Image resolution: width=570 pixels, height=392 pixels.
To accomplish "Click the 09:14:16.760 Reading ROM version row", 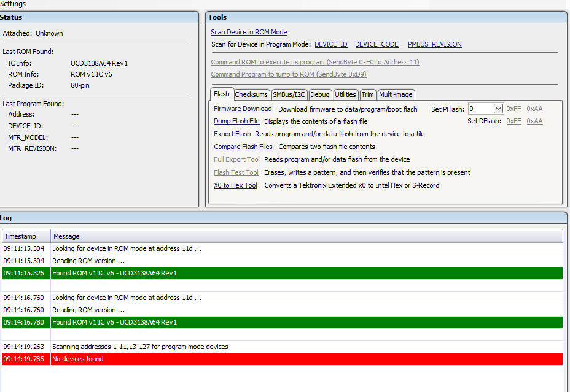I will 282,310.
